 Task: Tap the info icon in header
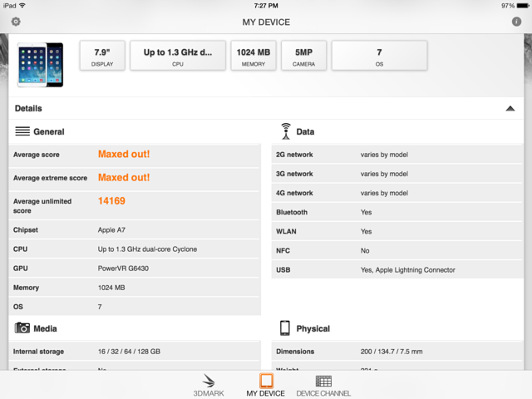click(516, 22)
